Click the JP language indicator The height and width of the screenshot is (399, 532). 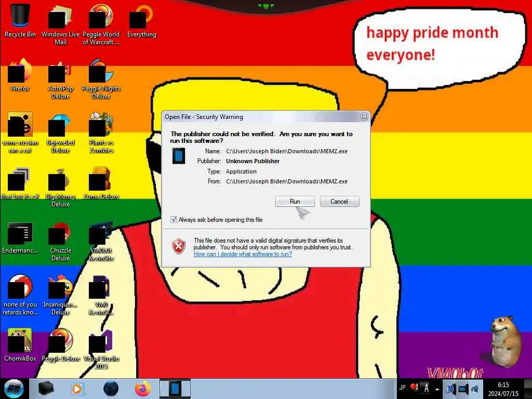(403, 387)
